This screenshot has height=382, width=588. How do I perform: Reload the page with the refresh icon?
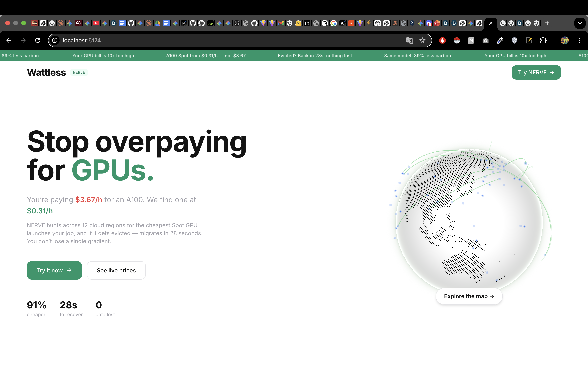coord(38,40)
